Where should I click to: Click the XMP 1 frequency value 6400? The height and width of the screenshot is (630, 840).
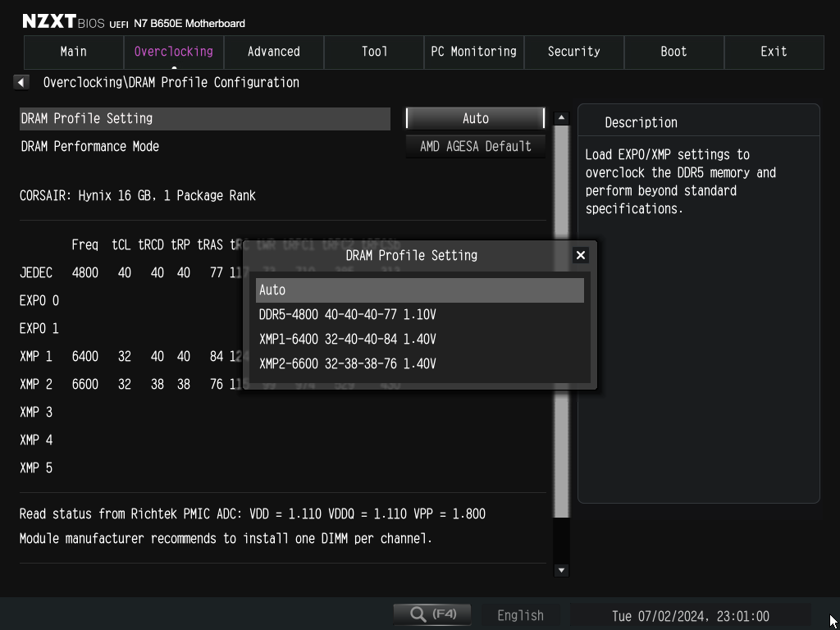click(85, 356)
